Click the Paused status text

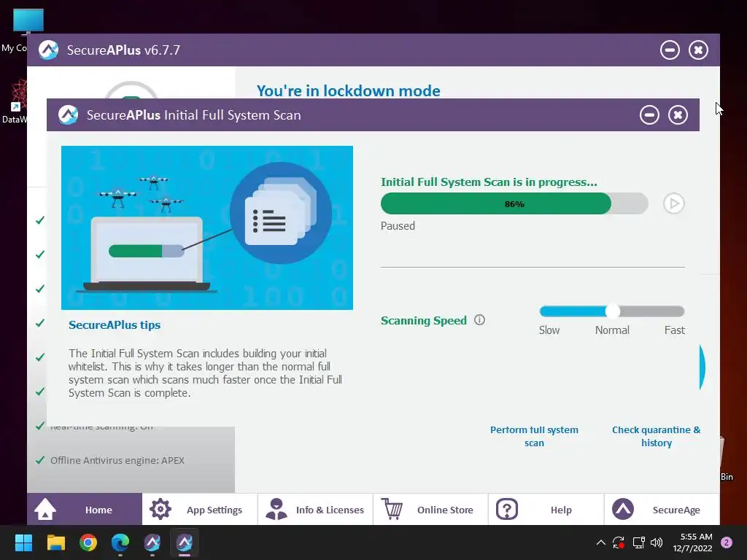coord(398,226)
